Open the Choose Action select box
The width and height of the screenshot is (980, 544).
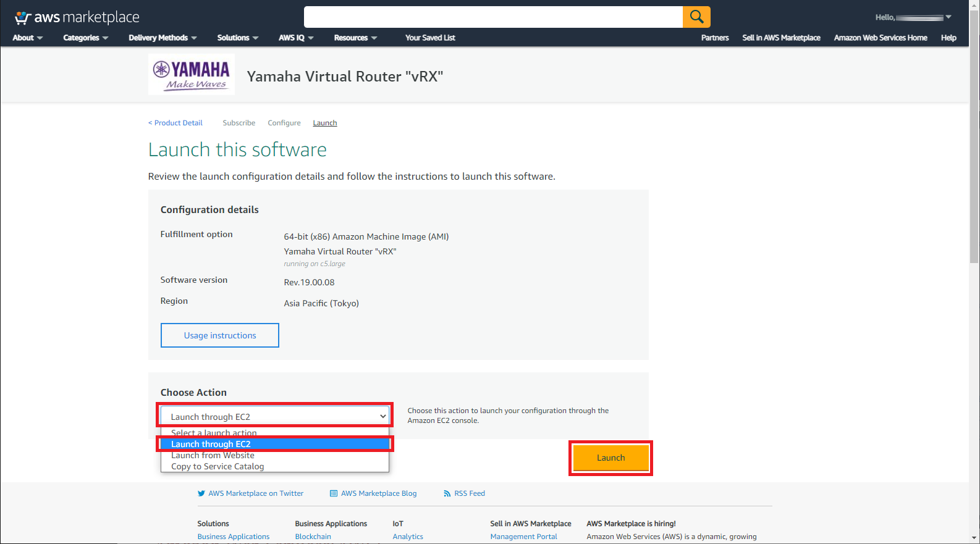[275, 417]
